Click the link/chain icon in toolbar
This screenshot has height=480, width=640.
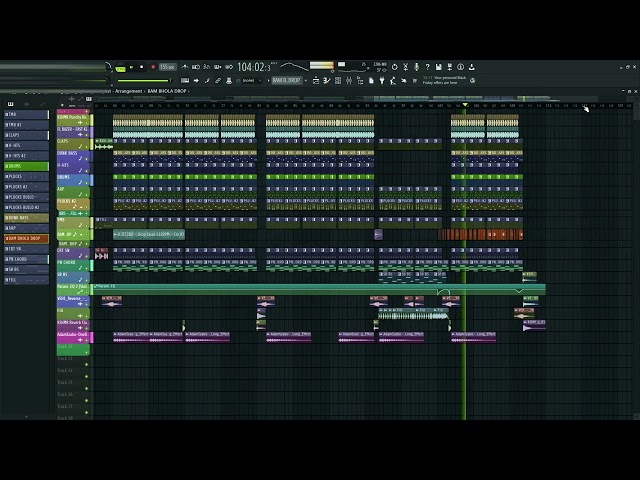pos(218,80)
